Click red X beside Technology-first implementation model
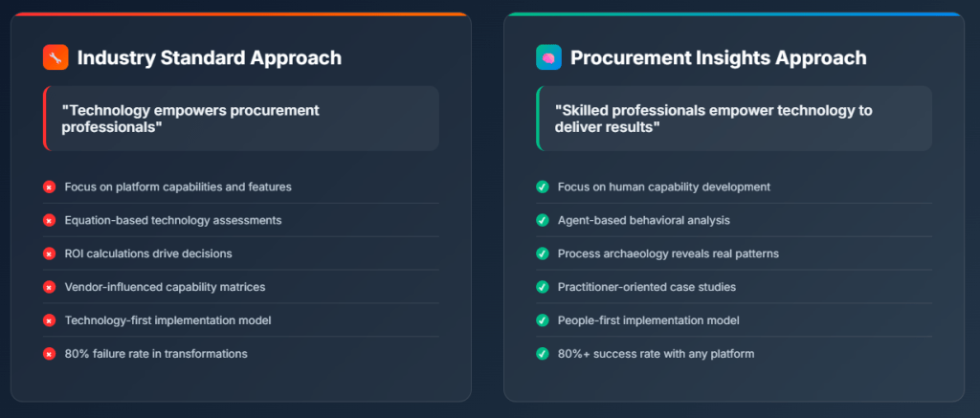Image resolution: width=980 pixels, height=418 pixels. 49,320
